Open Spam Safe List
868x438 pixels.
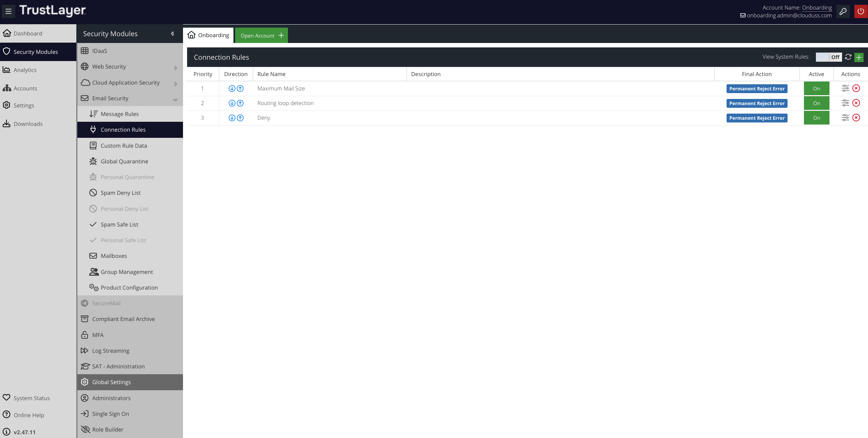coord(130,224)
